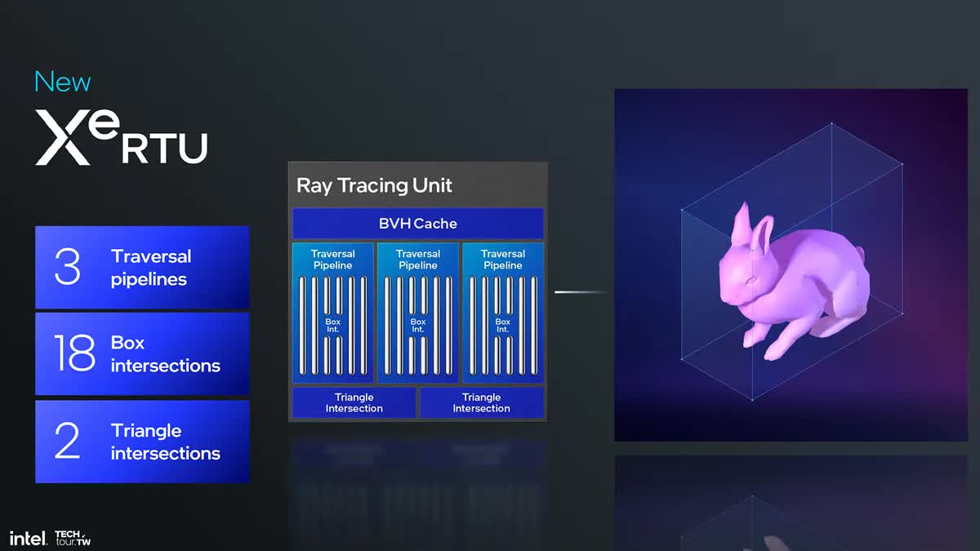The height and width of the screenshot is (551, 980).
Task: Click the Ray Tracing Unit title
Action: point(374,185)
